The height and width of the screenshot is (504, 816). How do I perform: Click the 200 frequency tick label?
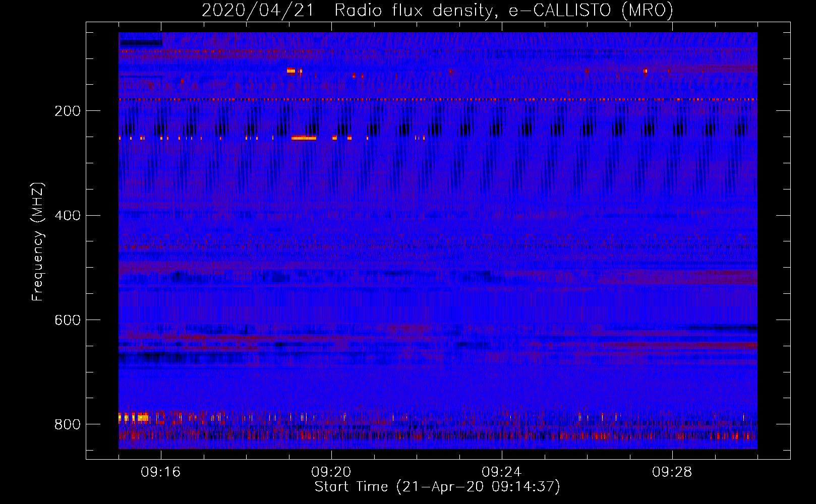click(68, 111)
